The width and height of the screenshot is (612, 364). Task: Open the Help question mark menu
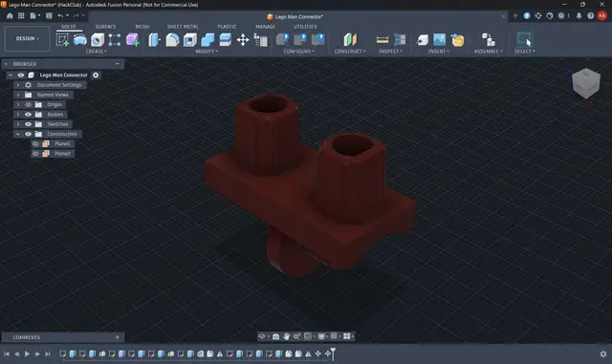590,15
